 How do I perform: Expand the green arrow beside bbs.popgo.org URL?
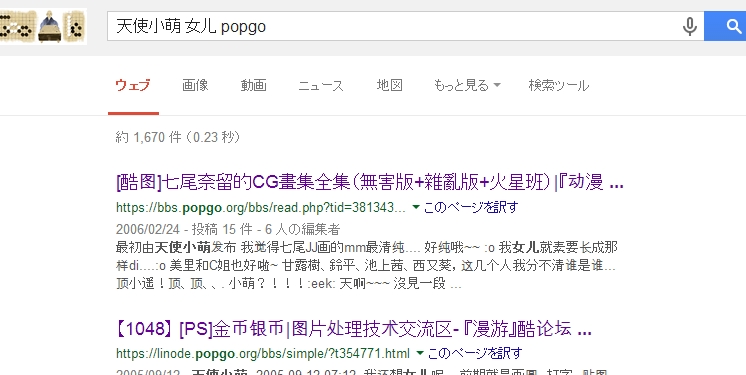415,207
